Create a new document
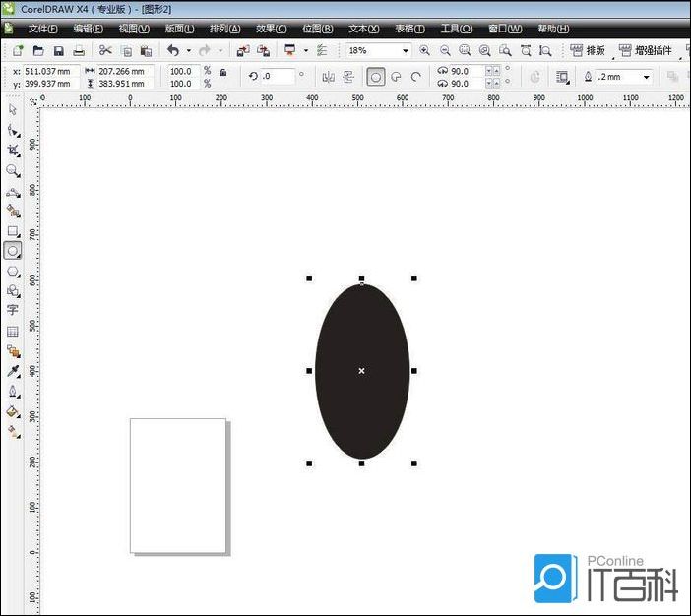This screenshot has width=691, height=616. (18, 50)
